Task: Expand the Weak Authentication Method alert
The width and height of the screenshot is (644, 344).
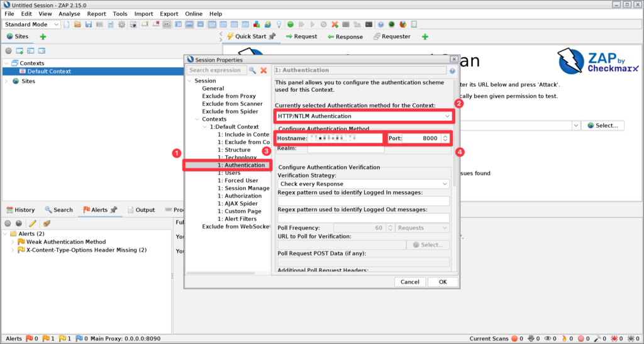Action: [13, 241]
